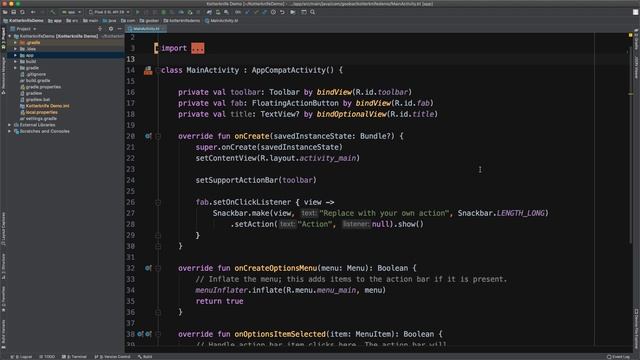
Task: Click the VCS history clock icon
Action: click(x=273, y=12)
